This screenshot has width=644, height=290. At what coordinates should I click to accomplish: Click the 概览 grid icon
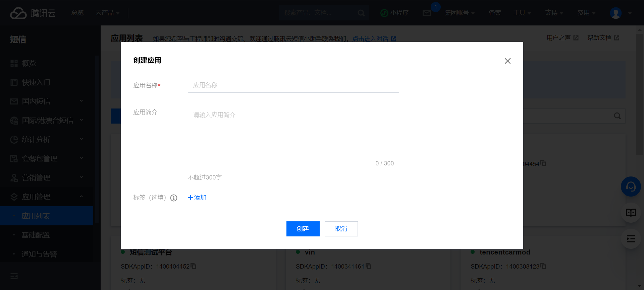tap(14, 63)
